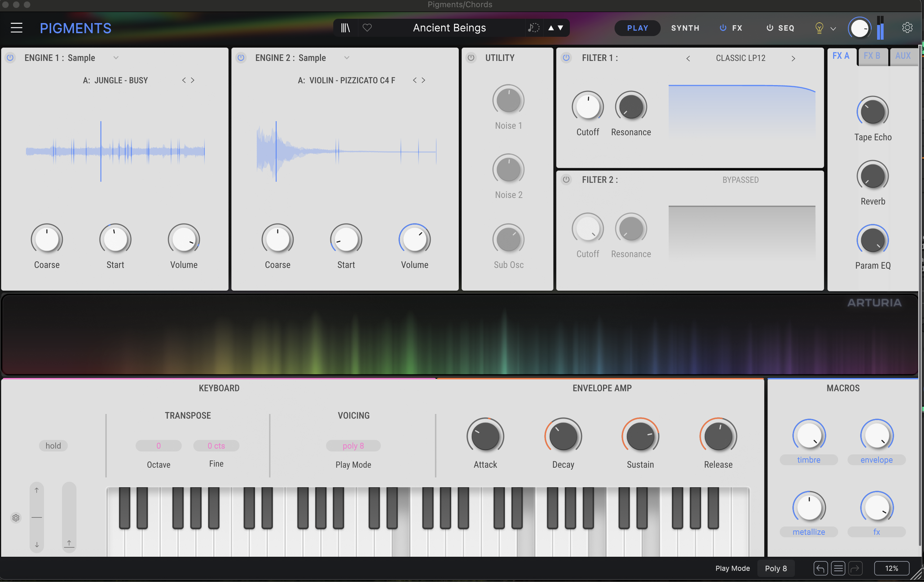The image size is (924, 582).
Task: Click the undo arrow in status bar
Action: [820, 568]
